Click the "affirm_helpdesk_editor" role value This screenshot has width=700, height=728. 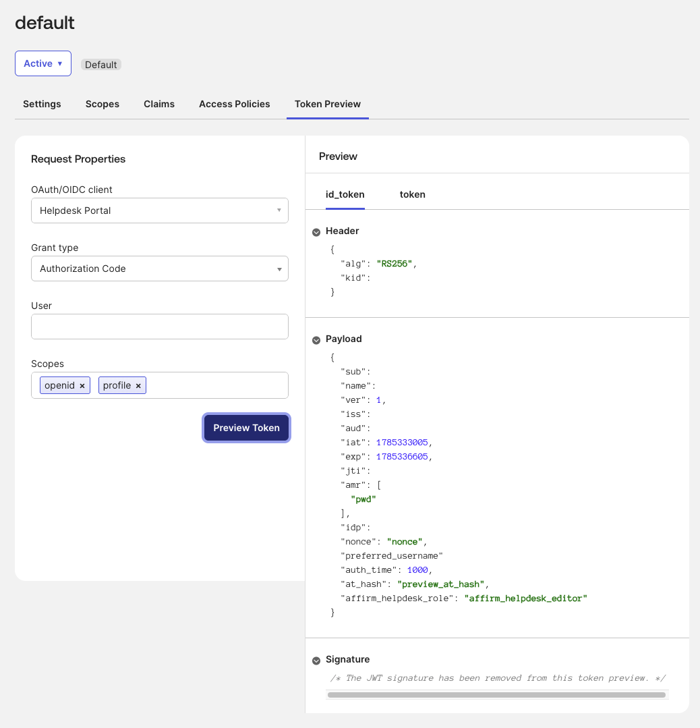click(x=525, y=598)
